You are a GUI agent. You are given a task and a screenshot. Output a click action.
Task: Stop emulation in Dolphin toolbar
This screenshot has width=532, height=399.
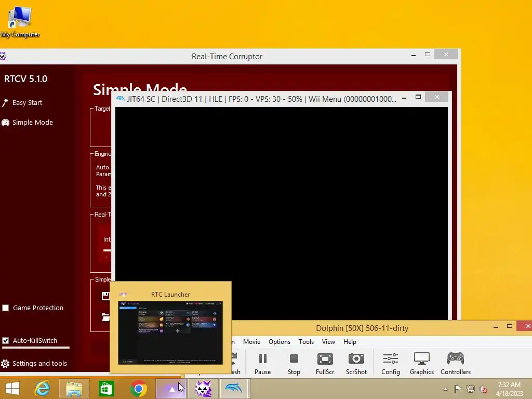click(294, 363)
